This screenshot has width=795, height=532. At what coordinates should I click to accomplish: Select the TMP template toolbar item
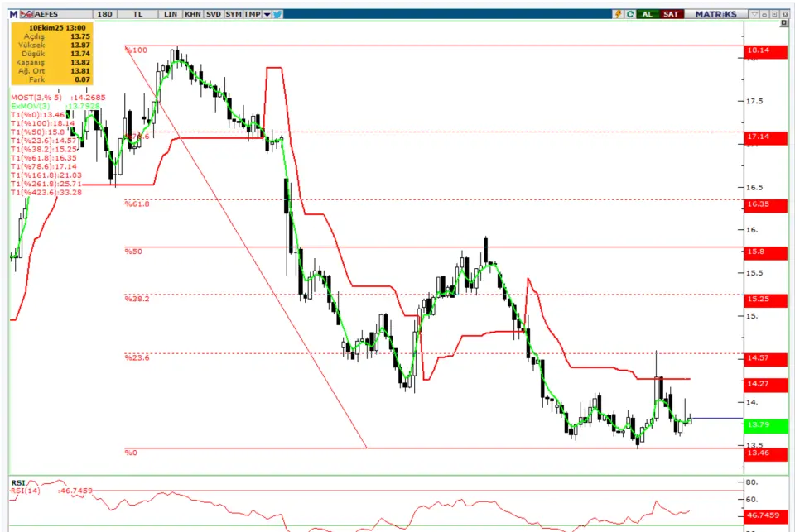(253, 14)
